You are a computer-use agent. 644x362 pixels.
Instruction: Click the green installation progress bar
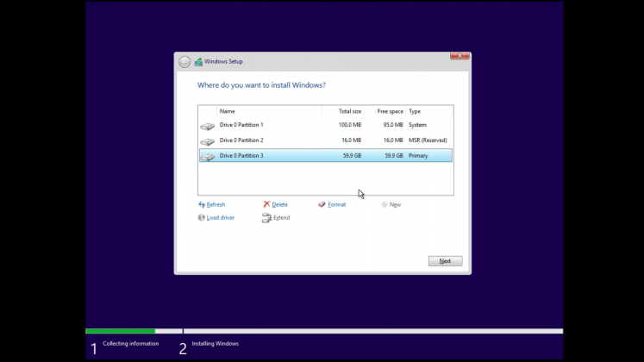pyautogui.click(x=121, y=331)
